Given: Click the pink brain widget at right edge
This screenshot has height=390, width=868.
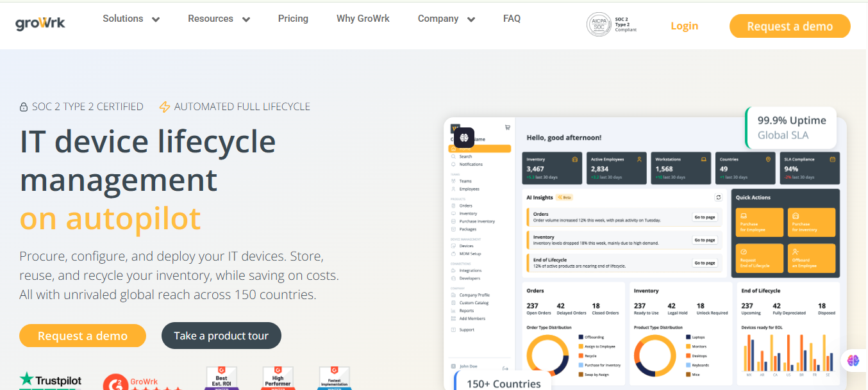Looking at the screenshot, I should click(x=853, y=361).
